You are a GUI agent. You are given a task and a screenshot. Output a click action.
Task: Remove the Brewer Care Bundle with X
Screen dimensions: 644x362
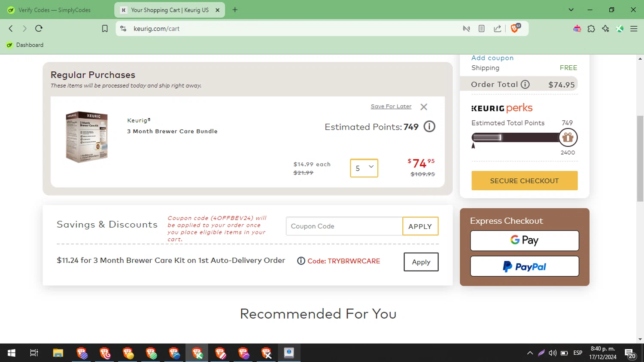pos(424,107)
